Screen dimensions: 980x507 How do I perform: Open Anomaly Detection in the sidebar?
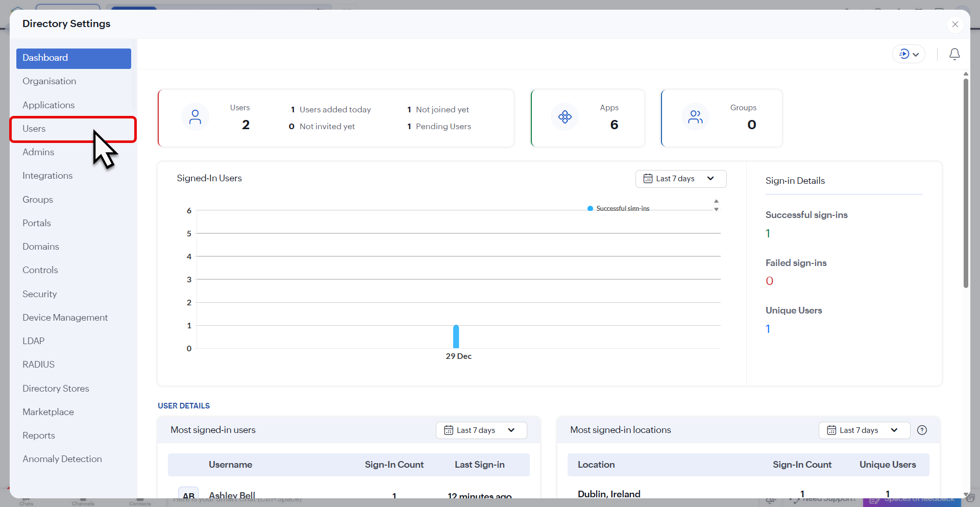tap(62, 459)
